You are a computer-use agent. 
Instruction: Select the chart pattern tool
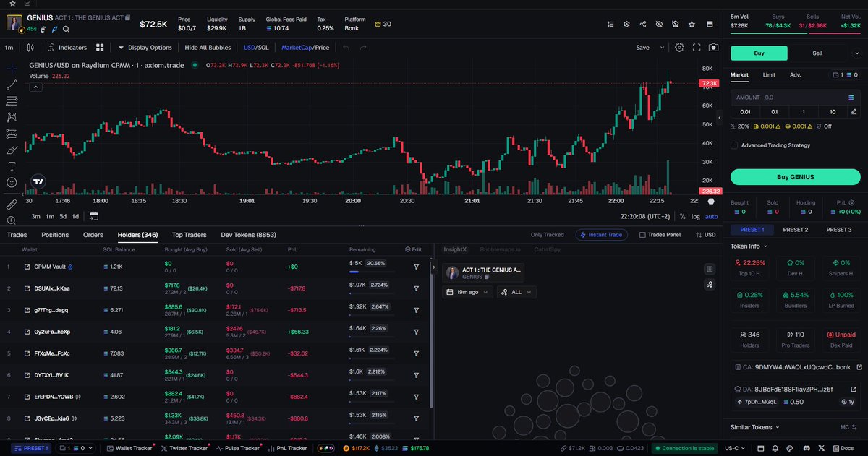point(12,117)
